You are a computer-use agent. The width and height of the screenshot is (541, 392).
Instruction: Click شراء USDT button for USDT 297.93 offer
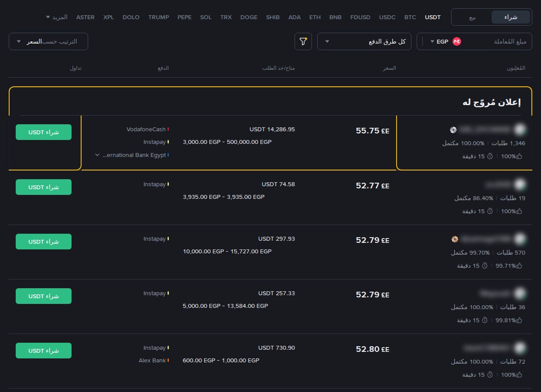click(44, 242)
